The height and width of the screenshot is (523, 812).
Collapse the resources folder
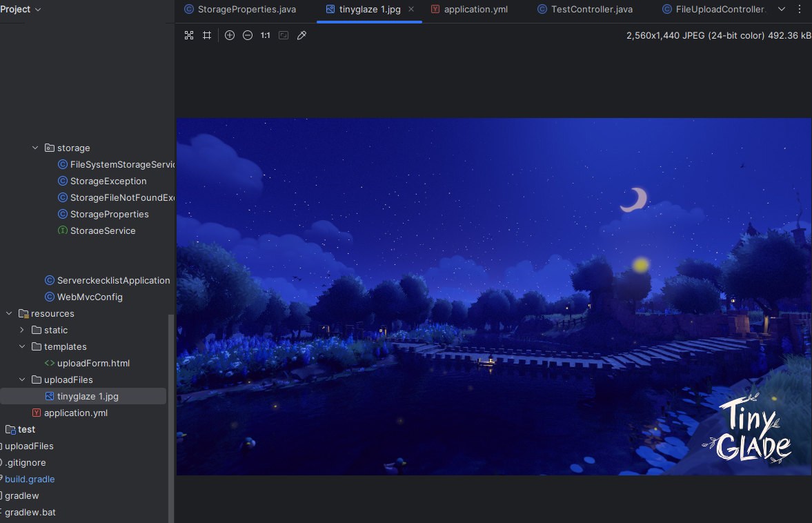pos(10,314)
